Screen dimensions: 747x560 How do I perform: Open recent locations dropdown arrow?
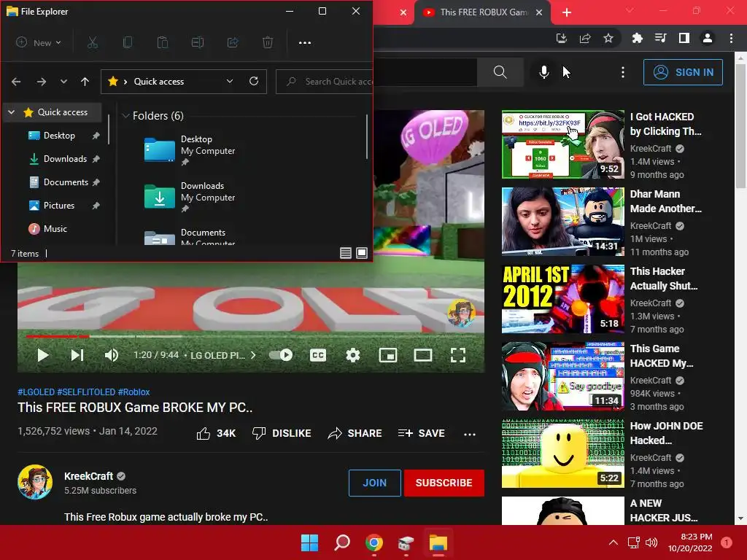[x=64, y=82]
